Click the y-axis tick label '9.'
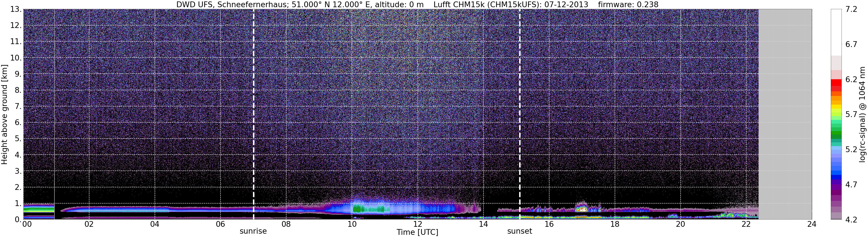 coord(18,74)
